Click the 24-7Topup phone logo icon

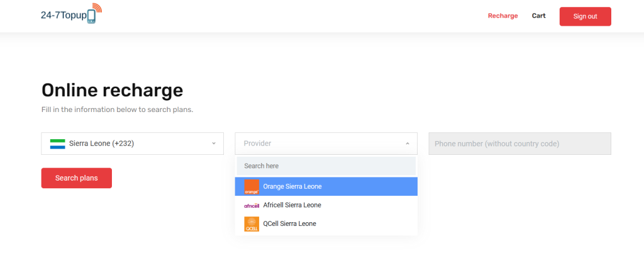click(x=91, y=16)
